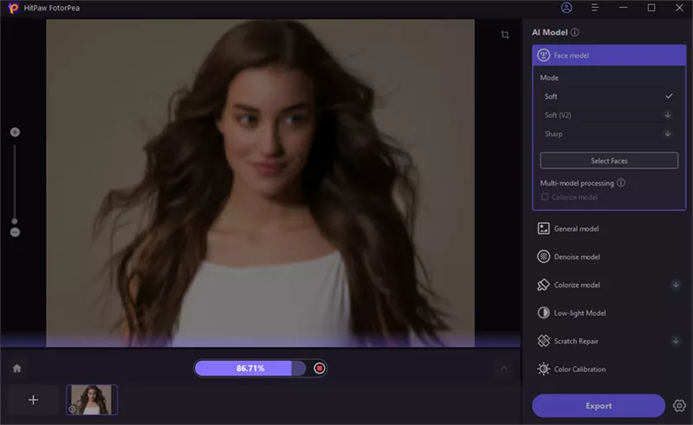This screenshot has height=425, width=693.
Task: Adjust the vertical zoom slider handle
Action: tap(15, 221)
